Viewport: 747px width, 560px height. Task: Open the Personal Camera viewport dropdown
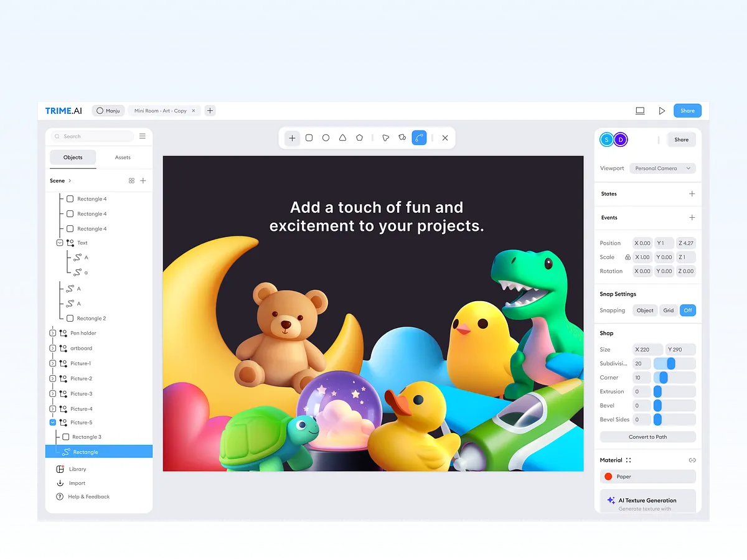pos(662,168)
